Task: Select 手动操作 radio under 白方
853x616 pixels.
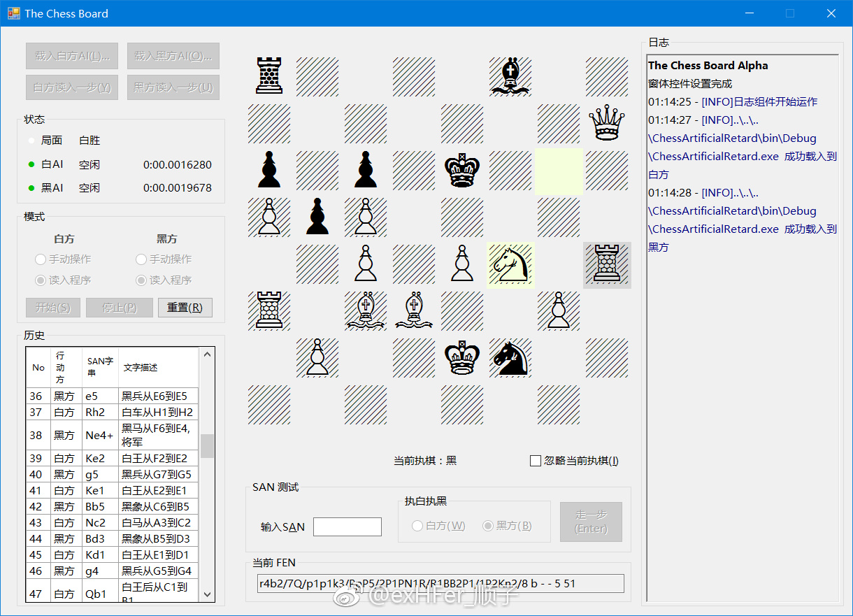Action: tap(41, 259)
